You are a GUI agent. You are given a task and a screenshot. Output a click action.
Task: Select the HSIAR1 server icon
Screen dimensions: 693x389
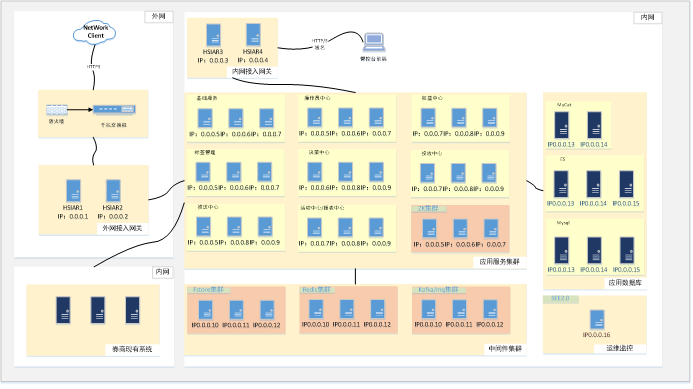pos(73,191)
